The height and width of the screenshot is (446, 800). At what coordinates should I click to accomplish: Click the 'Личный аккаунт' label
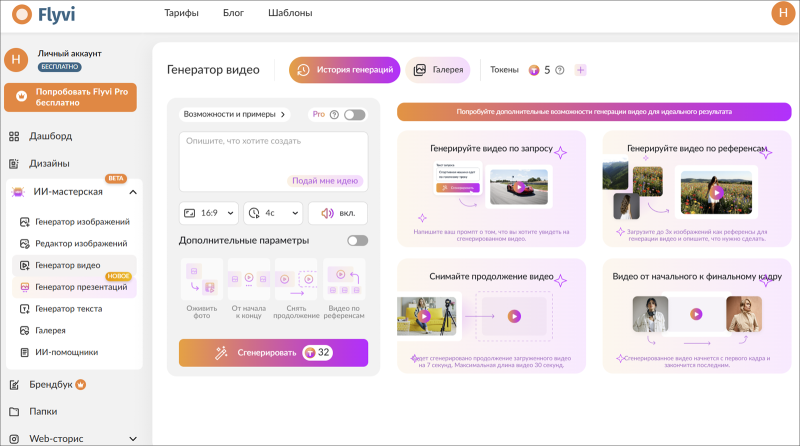point(69,53)
